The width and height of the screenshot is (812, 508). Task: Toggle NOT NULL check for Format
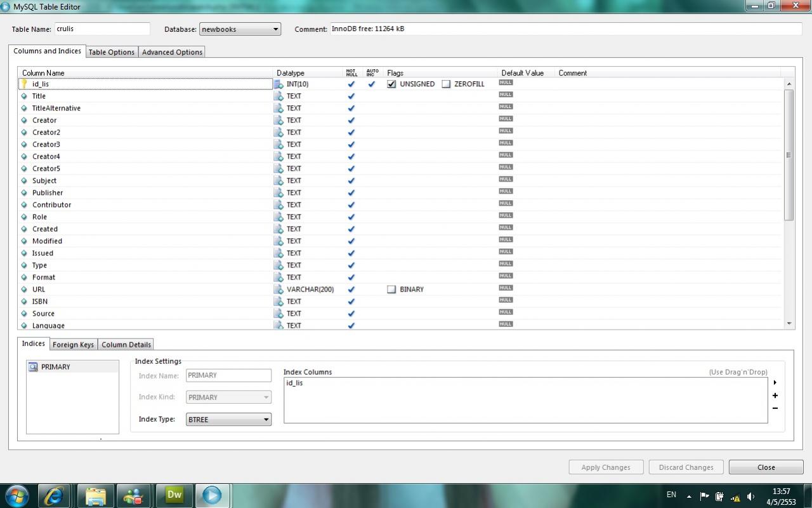point(351,277)
